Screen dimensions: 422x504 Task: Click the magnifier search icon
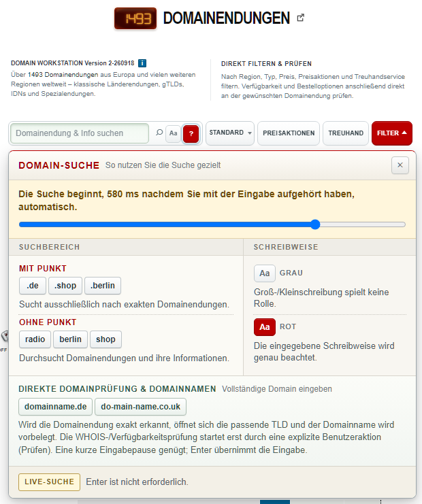click(x=159, y=133)
